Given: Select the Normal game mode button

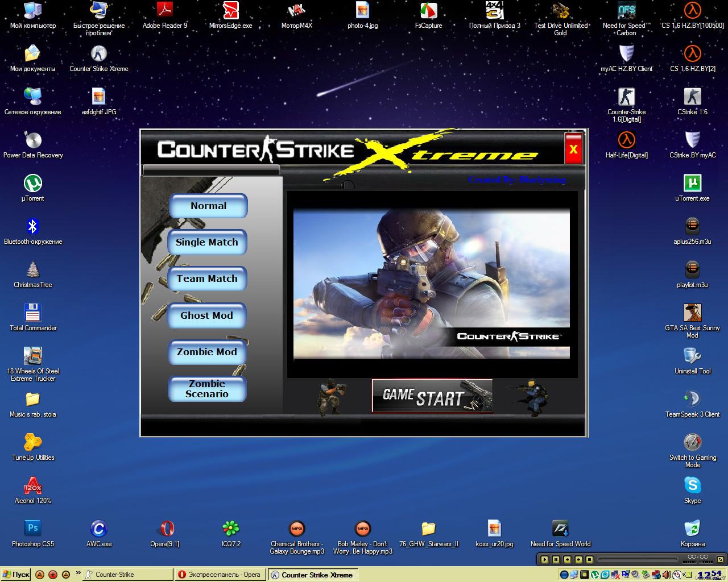Looking at the screenshot, I should [208, 206].
